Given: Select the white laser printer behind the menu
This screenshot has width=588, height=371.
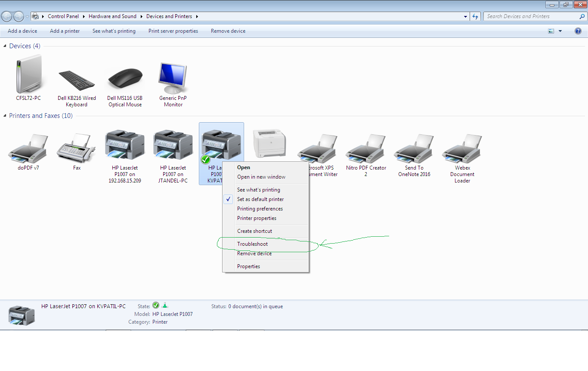Looking at the screenshot, I should pyautogui.click(x=269, y=144).
